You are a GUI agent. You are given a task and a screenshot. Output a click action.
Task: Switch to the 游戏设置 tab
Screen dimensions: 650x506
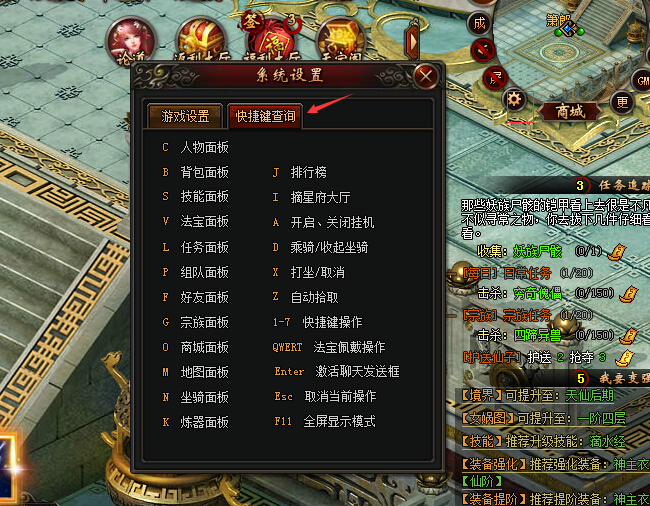click(x=185, y=116)
